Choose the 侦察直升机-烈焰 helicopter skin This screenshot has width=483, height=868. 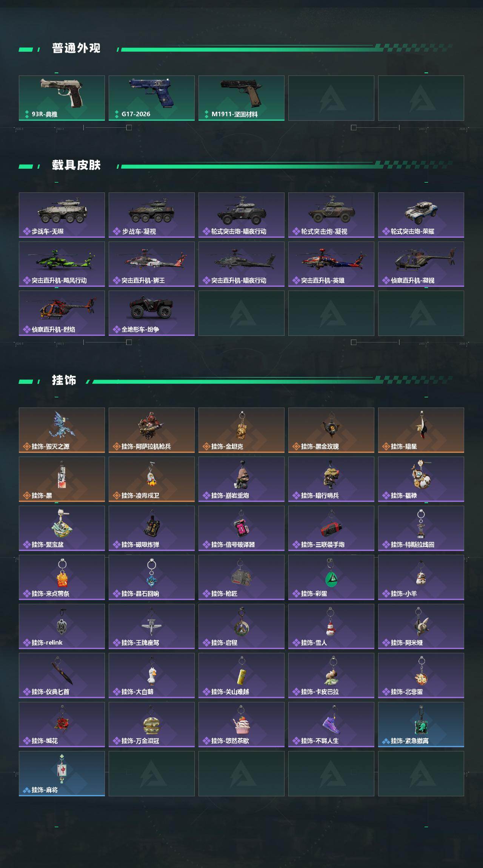pyautogui.click(x=62, y=313)
